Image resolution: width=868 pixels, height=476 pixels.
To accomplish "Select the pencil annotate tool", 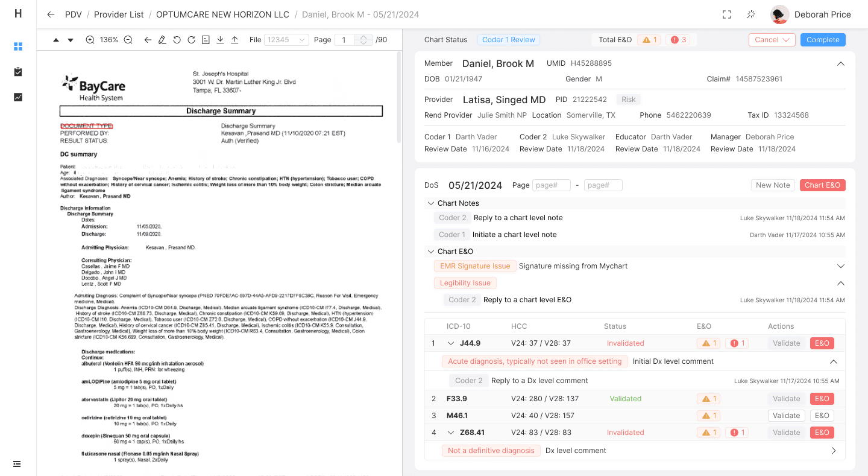I will pyautogui.click(x=162, y=40).
